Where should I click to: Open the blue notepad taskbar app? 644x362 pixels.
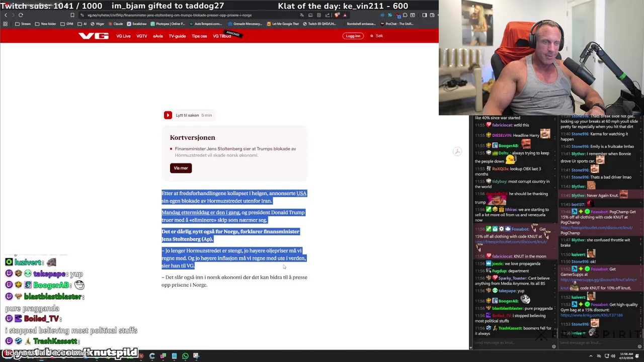[x=174, y=356]
